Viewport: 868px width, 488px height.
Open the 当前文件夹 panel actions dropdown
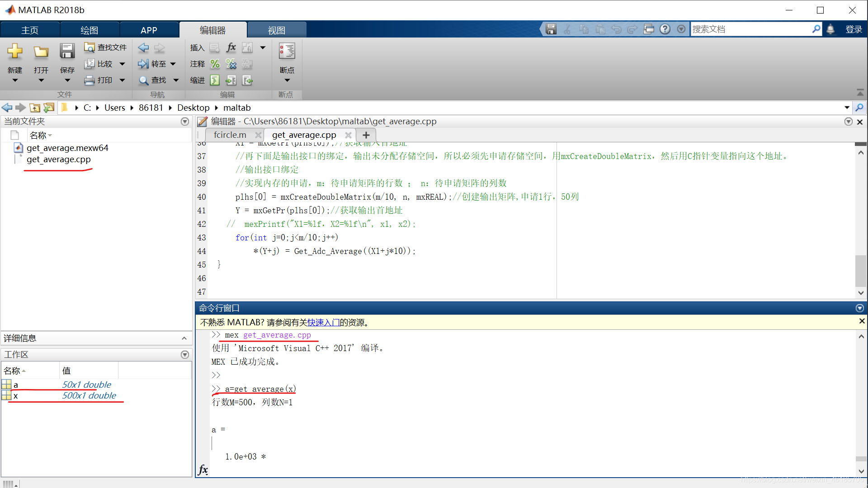(184, 121)
